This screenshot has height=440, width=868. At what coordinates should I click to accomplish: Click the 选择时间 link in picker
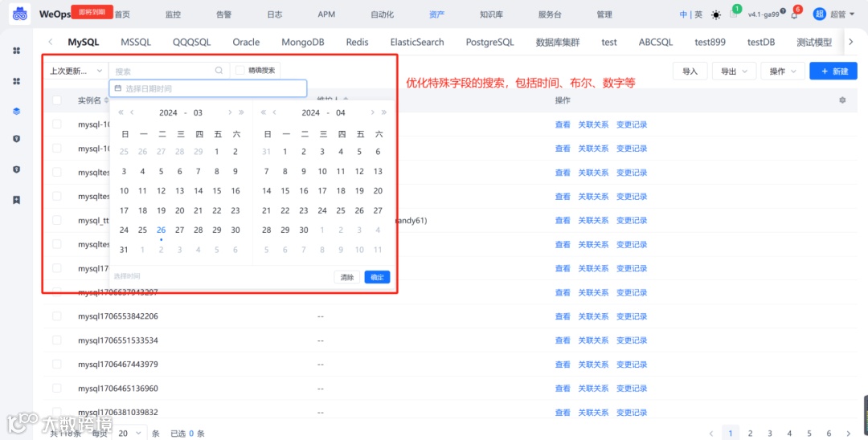coord(127,276)
